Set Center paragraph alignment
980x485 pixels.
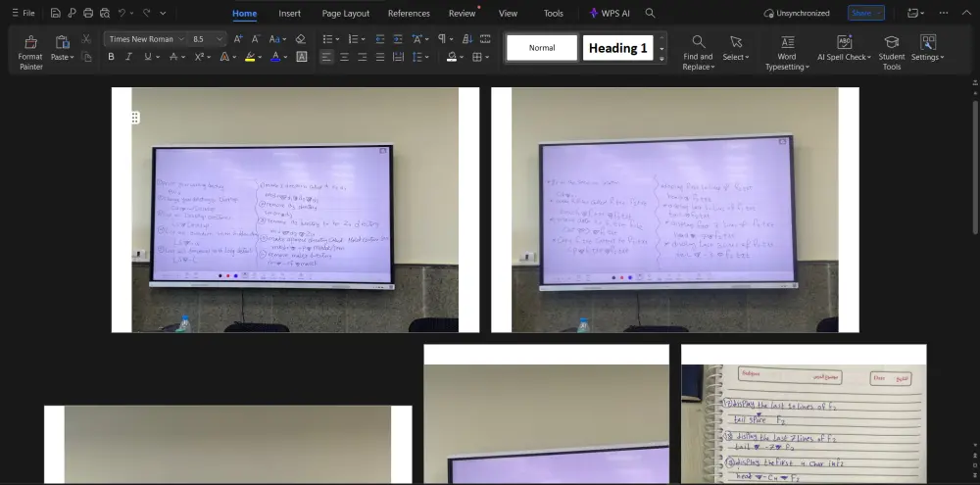344,57
